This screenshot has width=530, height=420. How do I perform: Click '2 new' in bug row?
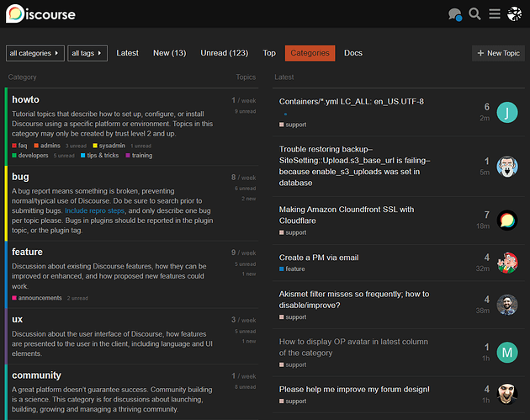pos(249,199)
